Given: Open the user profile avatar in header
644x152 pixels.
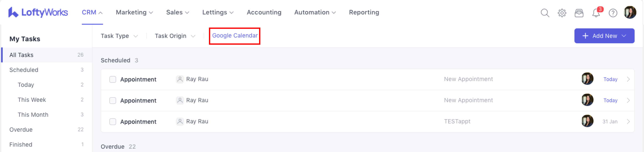Looking at the screenshot, I should coord(630,13).
